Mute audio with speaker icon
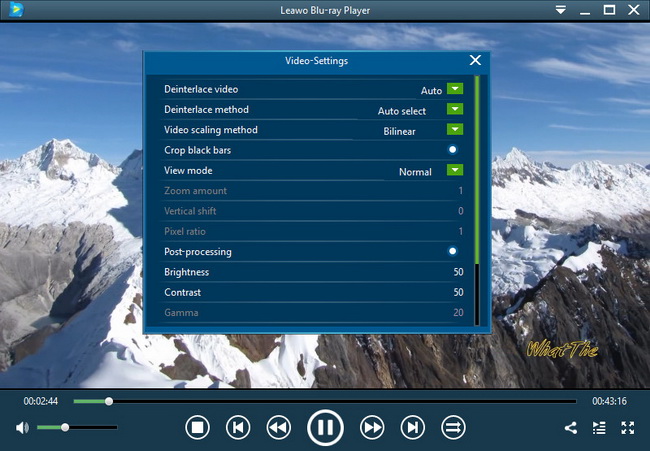Viewport: 650px width, 451px height. (x=22, y=428)
